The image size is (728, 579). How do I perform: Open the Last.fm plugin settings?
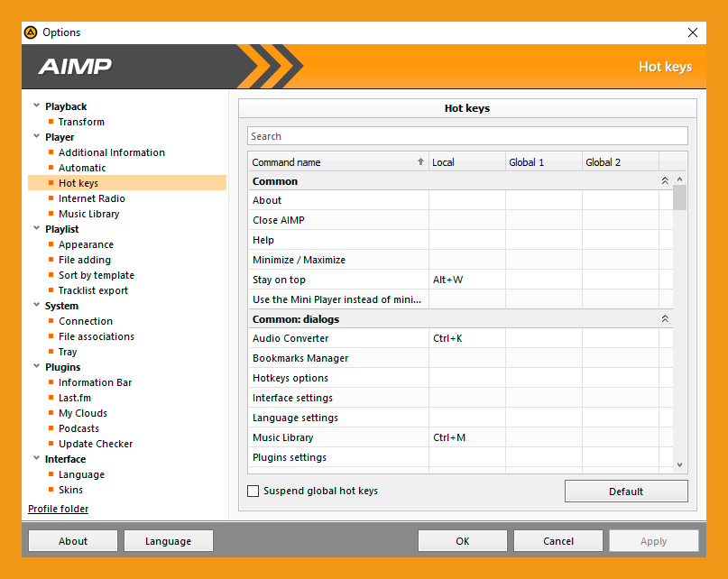[x=74, y=398]
